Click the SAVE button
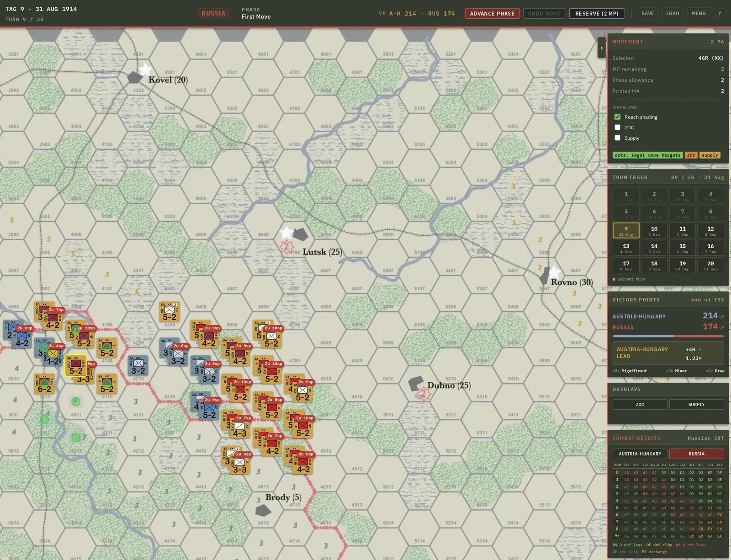This screenshot has width=731, height=560. (x=647, y=14)
